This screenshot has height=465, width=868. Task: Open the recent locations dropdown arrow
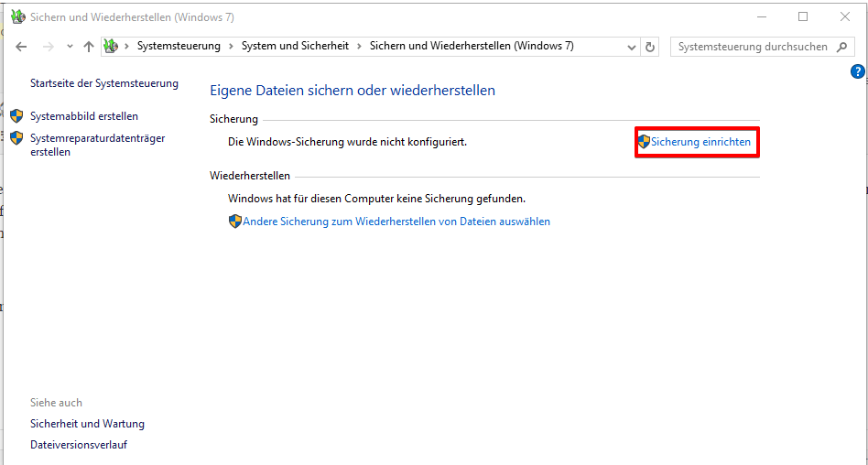(x=70, y=47)
